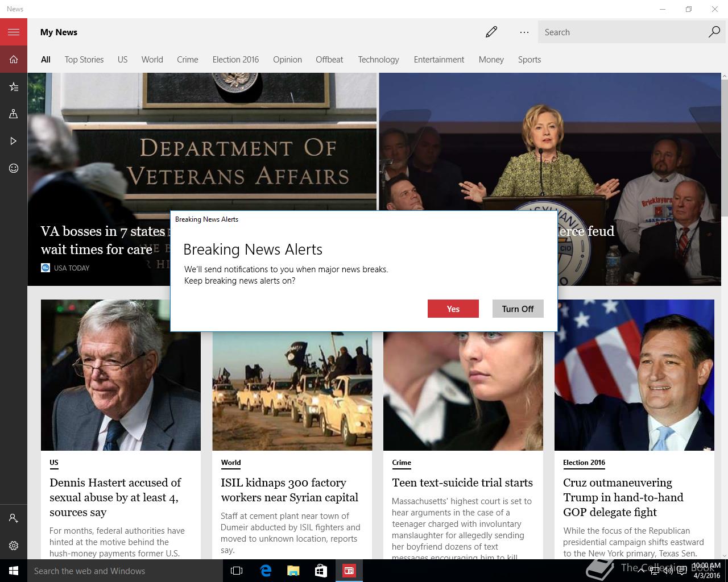Viewport: 728px width, 582px height.
Task: Click the scrollbar down arrow
Action: pyautogui.click(x=725, y=555)
